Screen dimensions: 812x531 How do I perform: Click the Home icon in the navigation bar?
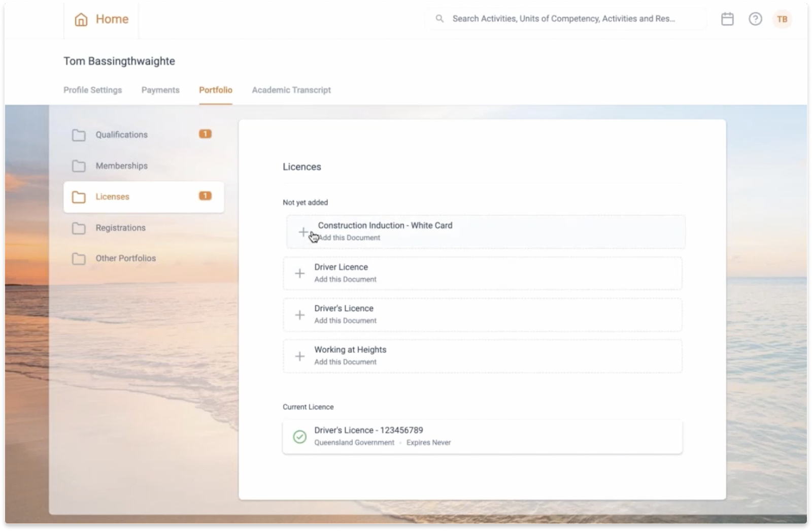tap(81, 19)
